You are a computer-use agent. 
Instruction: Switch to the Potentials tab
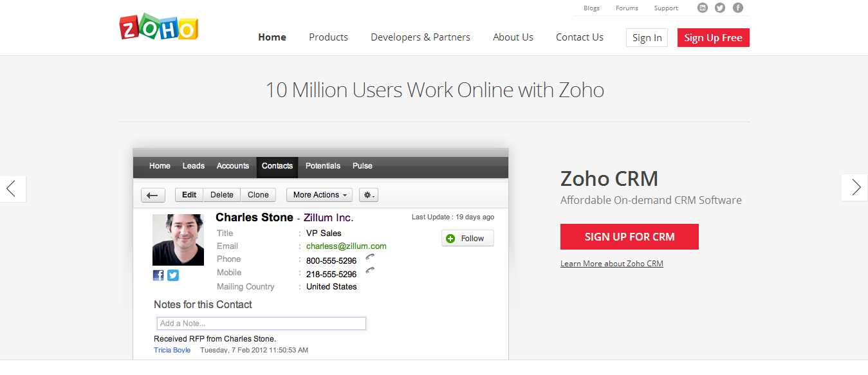[323, 166]
